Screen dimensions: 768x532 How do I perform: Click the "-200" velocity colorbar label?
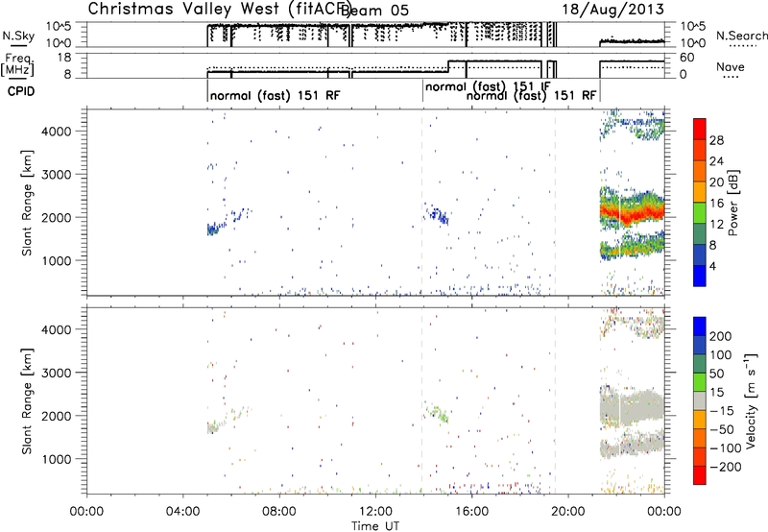point(726,467)
